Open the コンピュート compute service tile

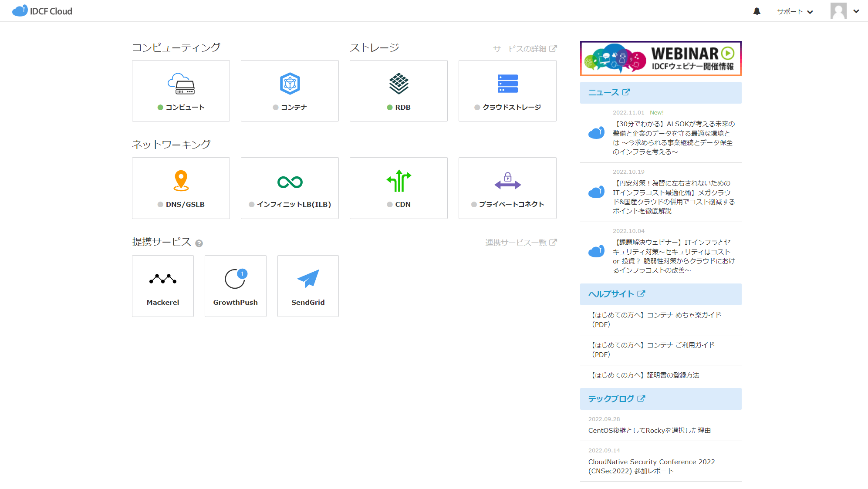tap(181, 91)
